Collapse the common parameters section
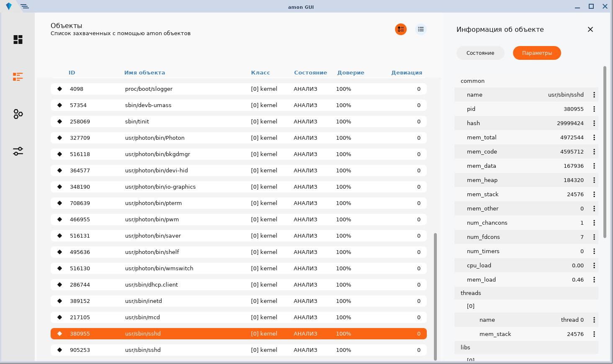The image size is (613, 364). [x=472, y=81]
